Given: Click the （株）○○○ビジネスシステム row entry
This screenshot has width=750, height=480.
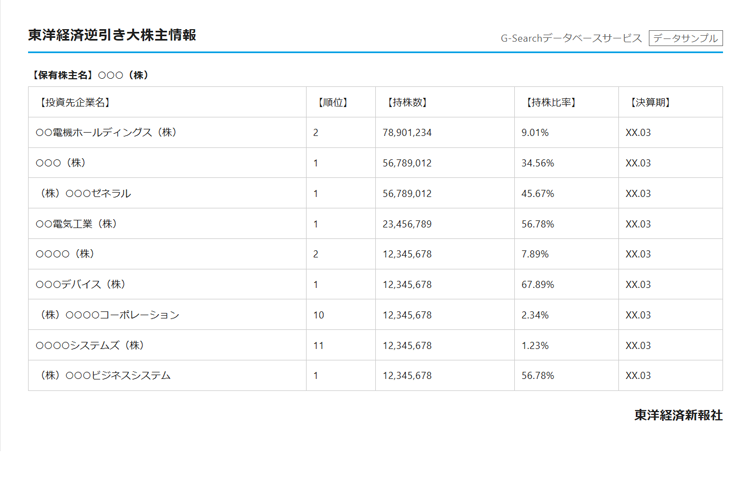Looking at the screenshot, I should pyautogui.click(x=104, y=376).
